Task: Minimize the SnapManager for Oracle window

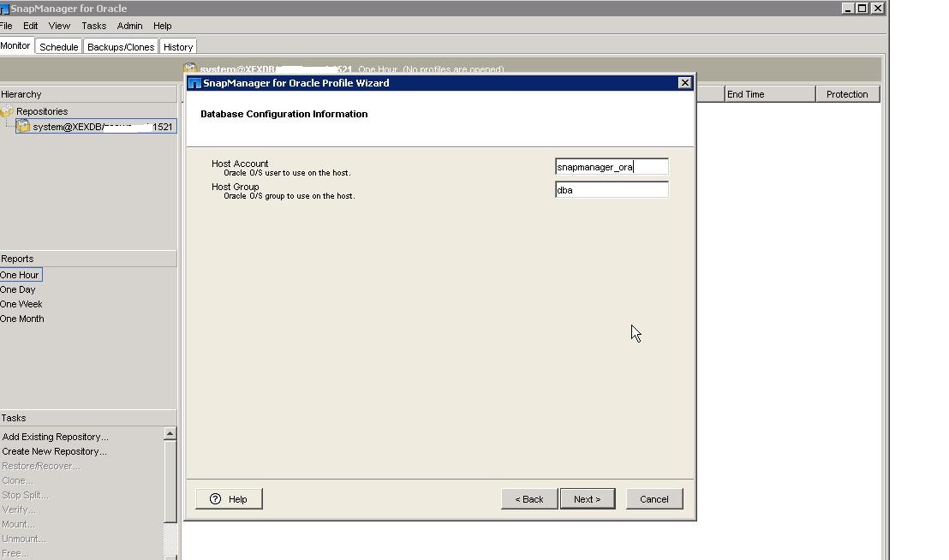Action: click(847, 8)
